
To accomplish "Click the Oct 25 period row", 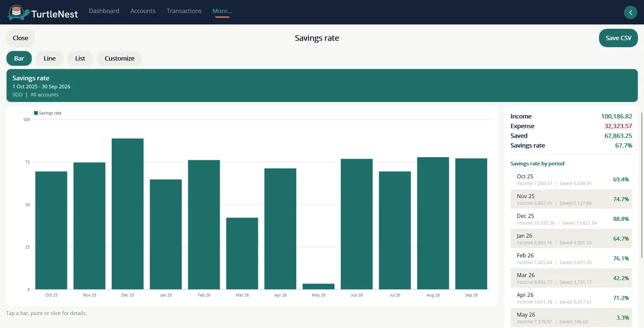I will tap(572, 180).
